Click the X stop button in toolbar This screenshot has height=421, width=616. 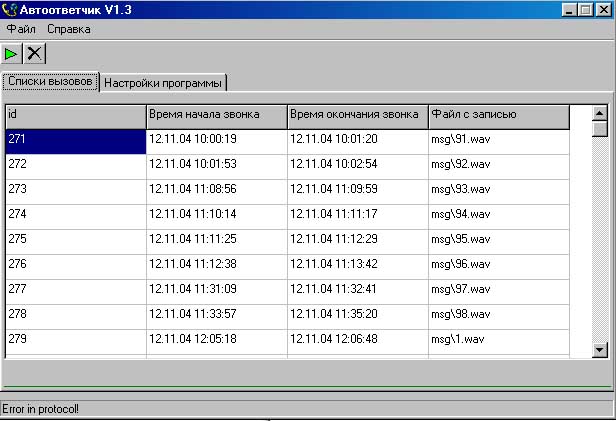coord(35,54)
